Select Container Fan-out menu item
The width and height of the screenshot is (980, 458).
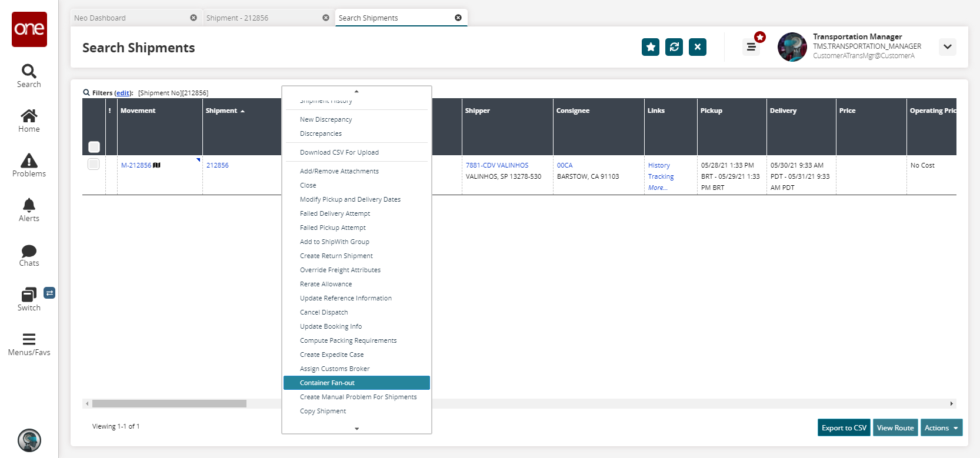pos(327,383)
